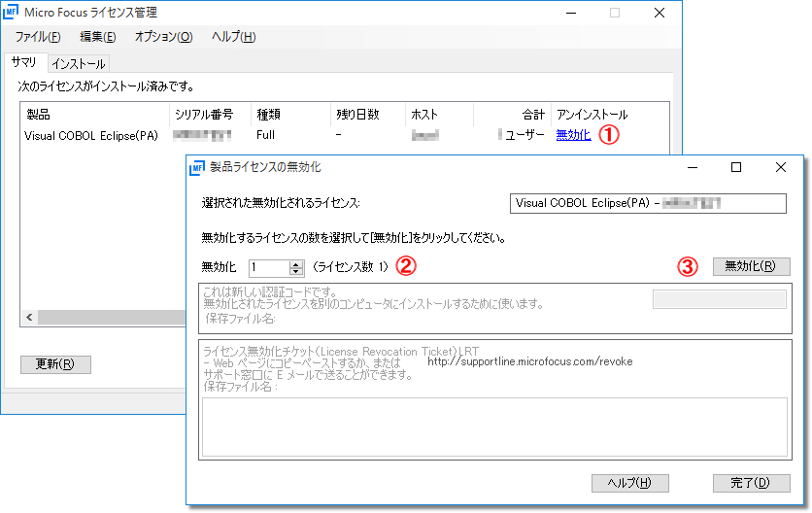Click the 製品 column header
812x513 pixels.
95,115
